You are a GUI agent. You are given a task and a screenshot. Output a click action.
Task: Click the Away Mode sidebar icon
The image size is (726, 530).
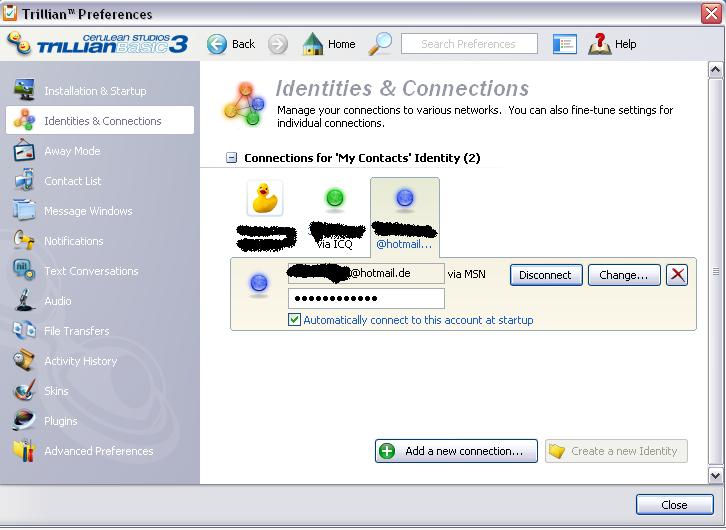pyautogui.click(x=24, y=150)
